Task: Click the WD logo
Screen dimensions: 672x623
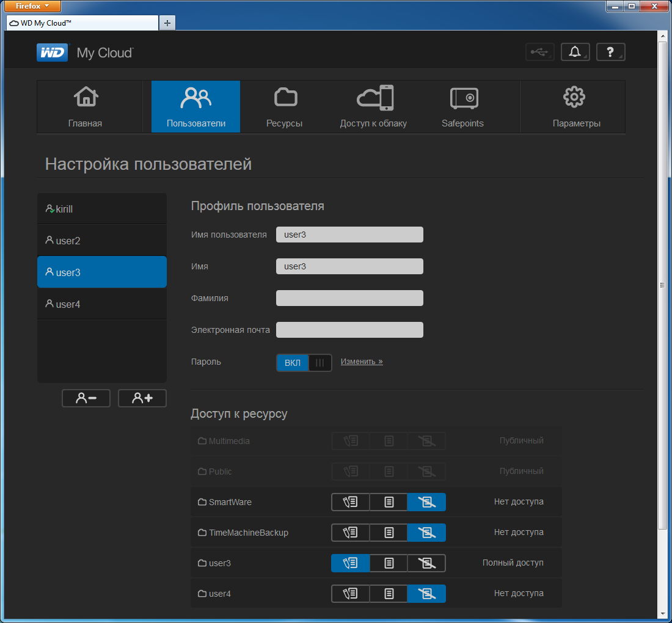Action: click(x=53, y=53)
